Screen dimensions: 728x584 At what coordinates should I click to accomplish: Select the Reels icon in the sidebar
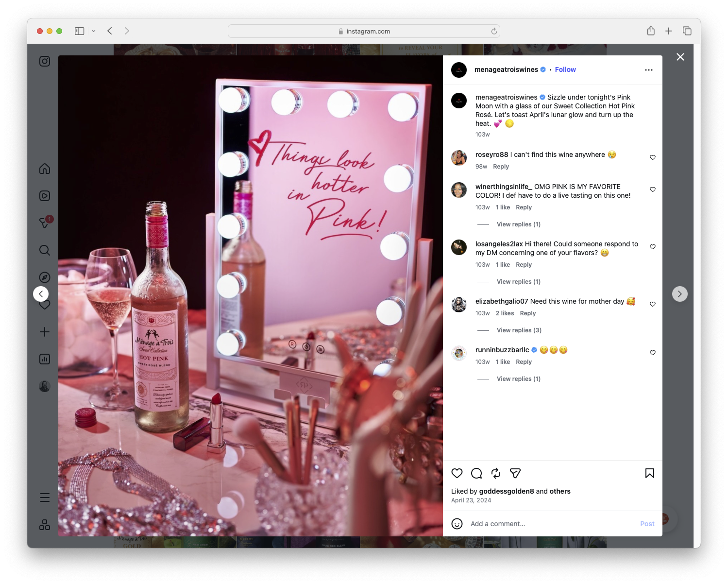[x=44, y=196]
